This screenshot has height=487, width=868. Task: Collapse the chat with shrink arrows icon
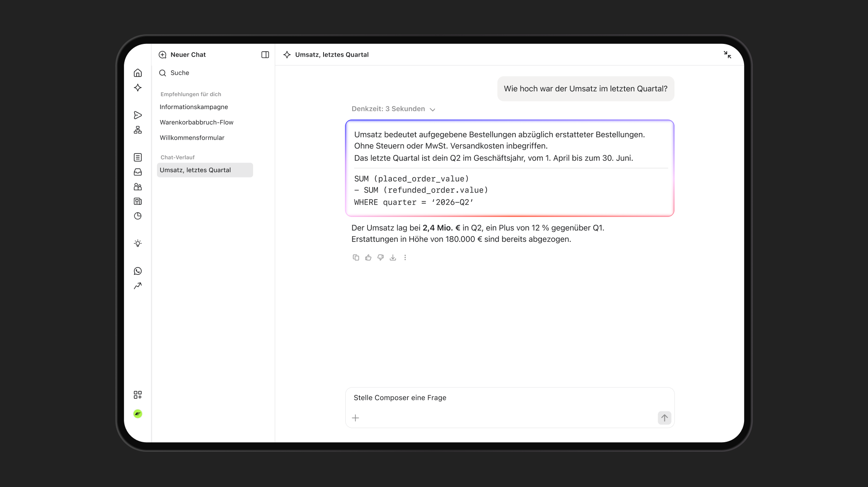click(x=728, y=55)
